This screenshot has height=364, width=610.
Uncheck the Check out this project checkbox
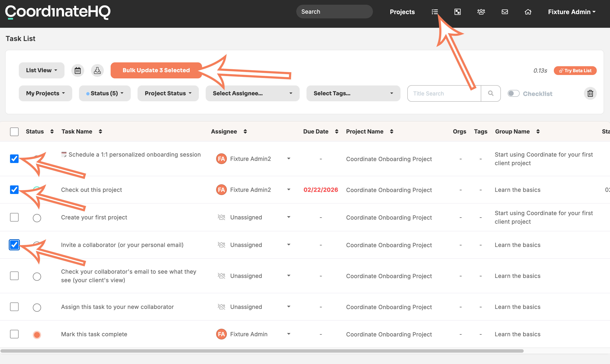(x=14, y=190)
